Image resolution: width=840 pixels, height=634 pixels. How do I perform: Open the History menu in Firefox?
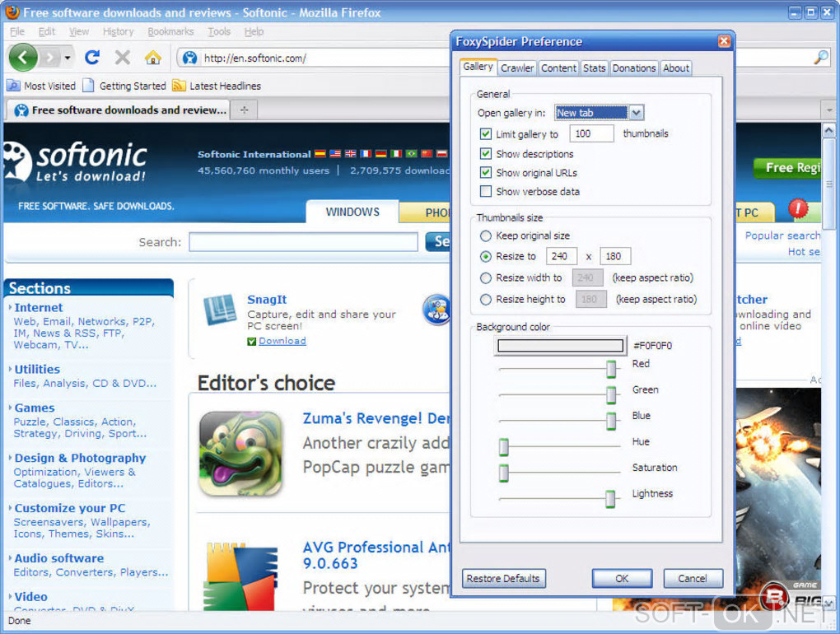[119, 31]
